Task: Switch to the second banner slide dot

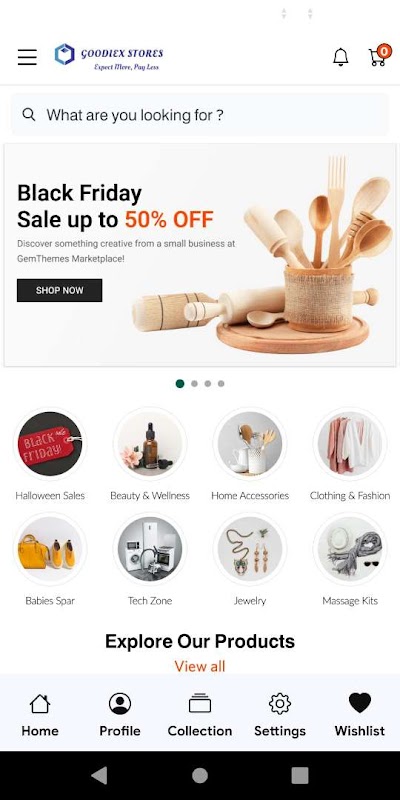Action: pyautogui.click(x=194, y=384)
